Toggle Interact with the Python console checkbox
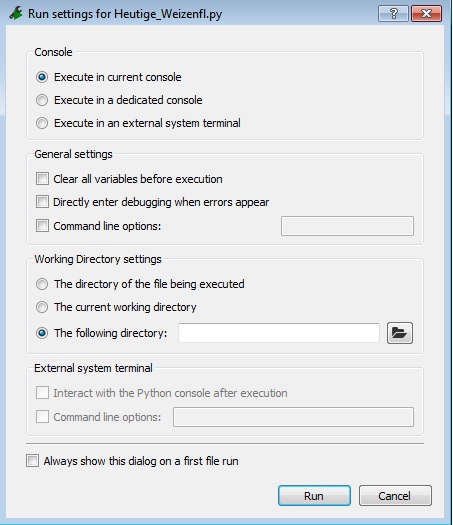 pos(42,393)
